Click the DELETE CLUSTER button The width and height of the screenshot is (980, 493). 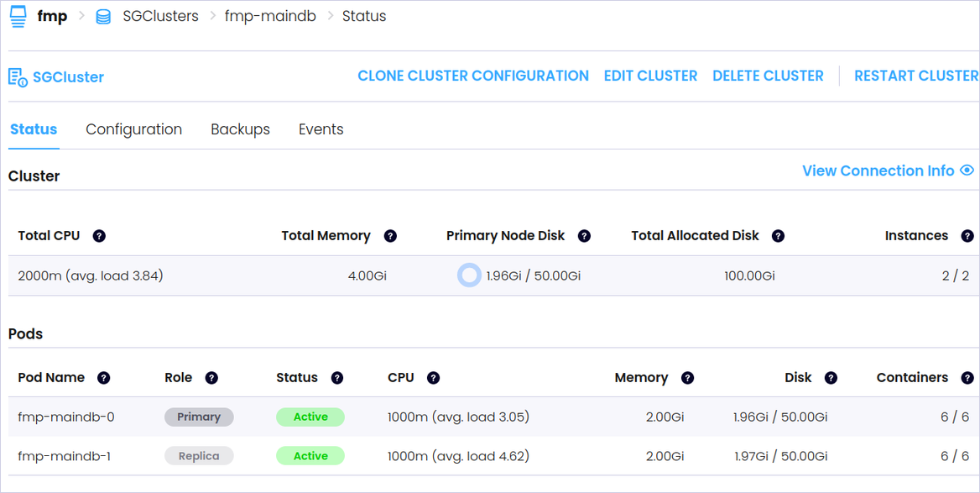(768, 76)
